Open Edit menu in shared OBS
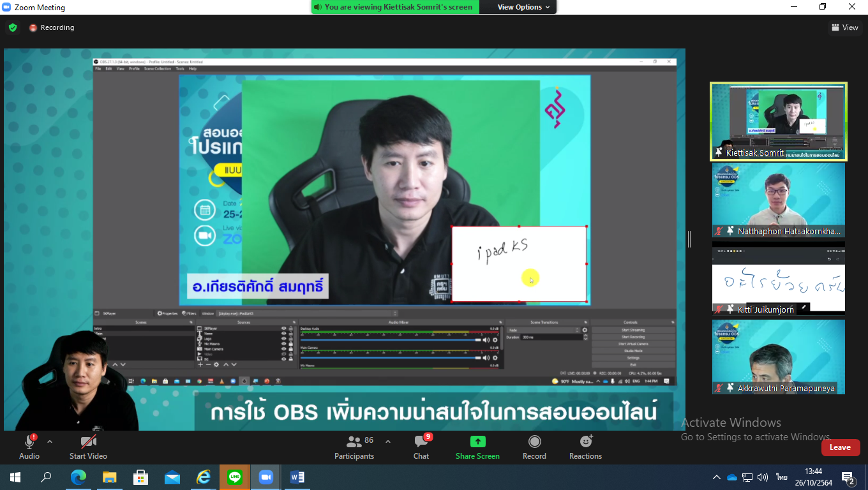Screen dimensions: 868x490 (108, 68)
